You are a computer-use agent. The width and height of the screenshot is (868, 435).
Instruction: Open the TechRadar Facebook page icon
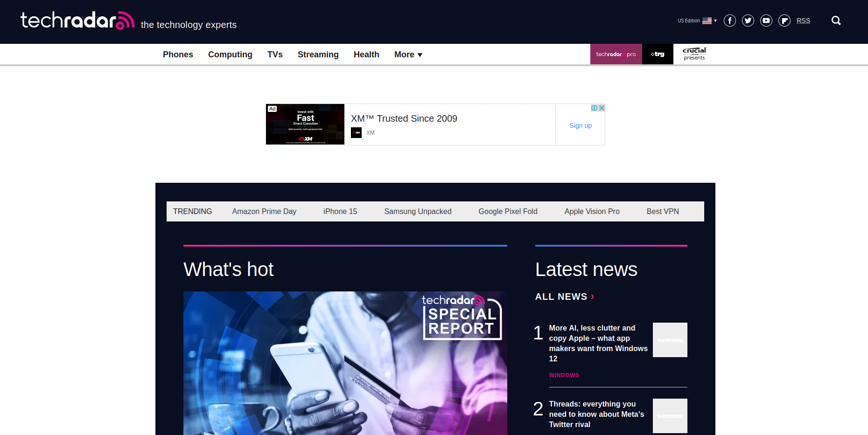(730, 21)
